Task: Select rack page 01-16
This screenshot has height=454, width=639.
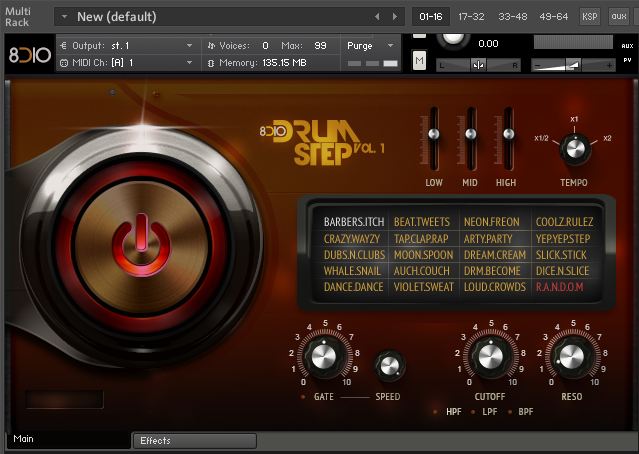Action: click(x=431, y=17)
